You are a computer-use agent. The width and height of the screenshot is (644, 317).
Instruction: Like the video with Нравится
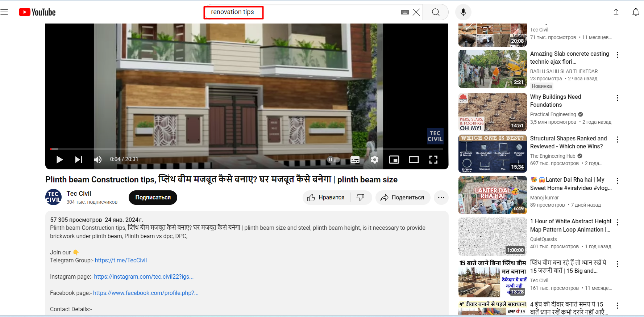click(x=326, y=198)
